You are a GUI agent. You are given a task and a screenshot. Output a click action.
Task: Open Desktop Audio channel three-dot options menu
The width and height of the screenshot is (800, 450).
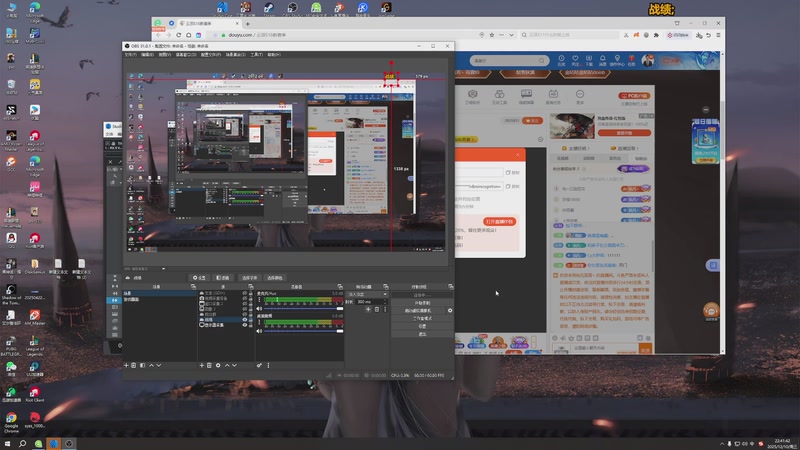[259, 322]
